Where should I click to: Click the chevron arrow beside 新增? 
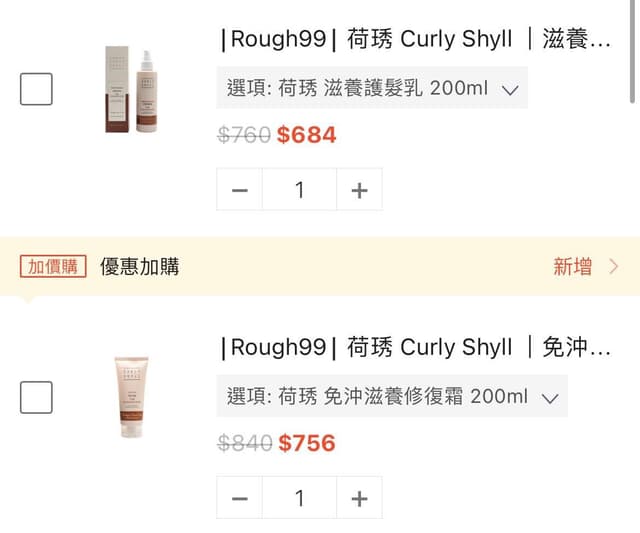(x=614, y=266)
